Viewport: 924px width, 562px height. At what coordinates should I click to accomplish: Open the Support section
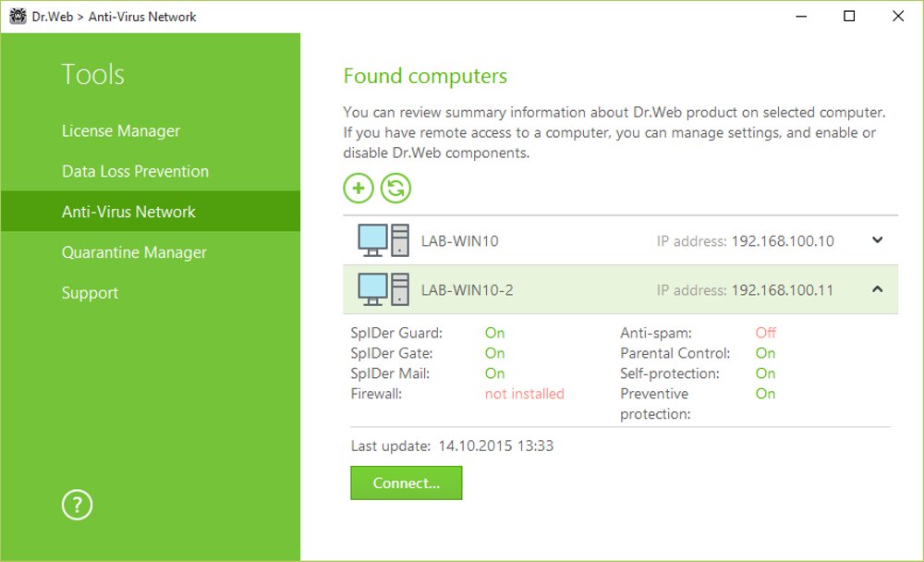90,293
